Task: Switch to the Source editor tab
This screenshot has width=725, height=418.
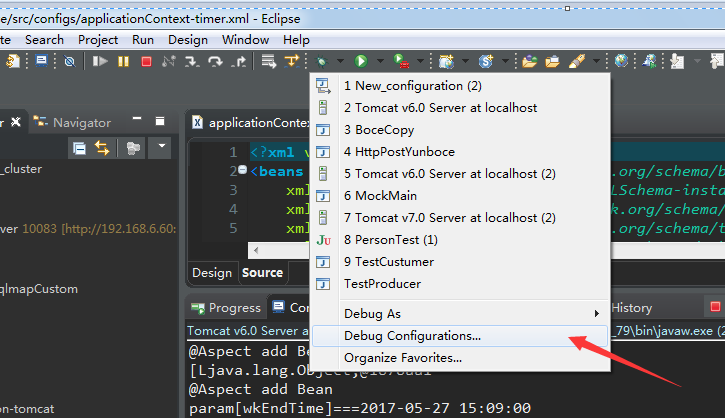Action: [x=262, y=273]
